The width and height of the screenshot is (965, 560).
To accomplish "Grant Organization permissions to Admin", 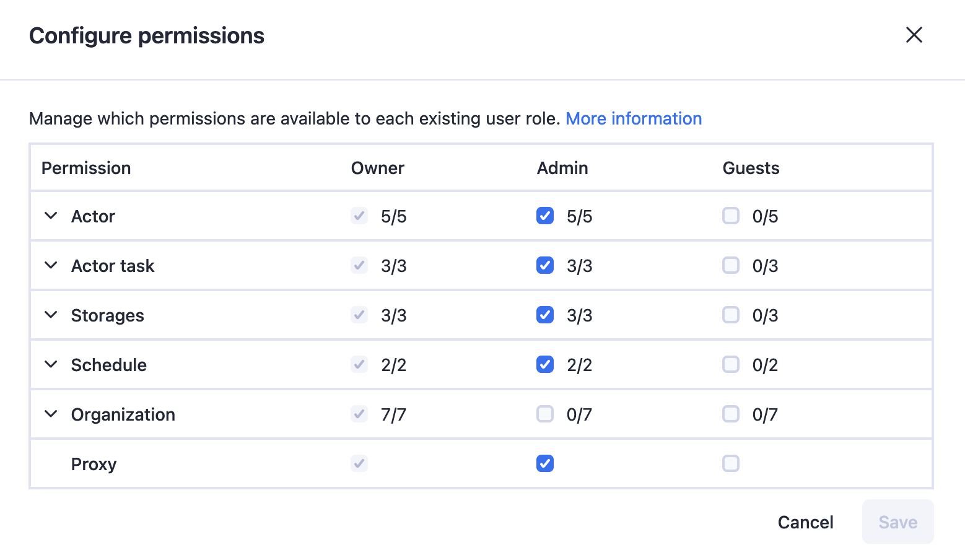I will (545, 414).
